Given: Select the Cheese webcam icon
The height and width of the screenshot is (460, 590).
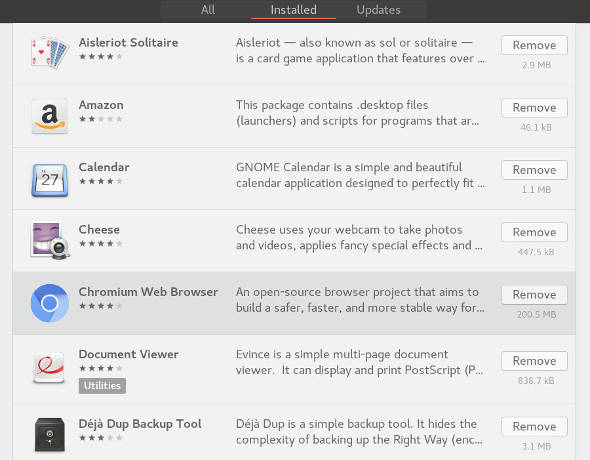Looking at the screenshot, I should coord(50,241).
